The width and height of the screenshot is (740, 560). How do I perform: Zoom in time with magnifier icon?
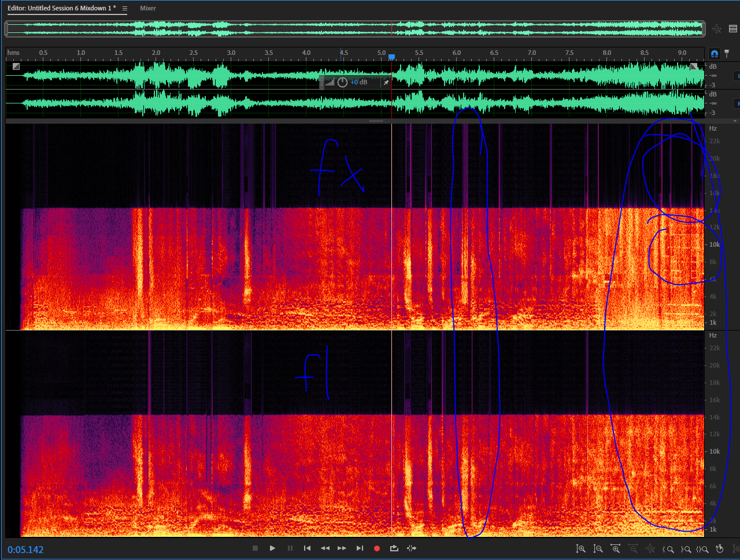[x=616, y=549]
